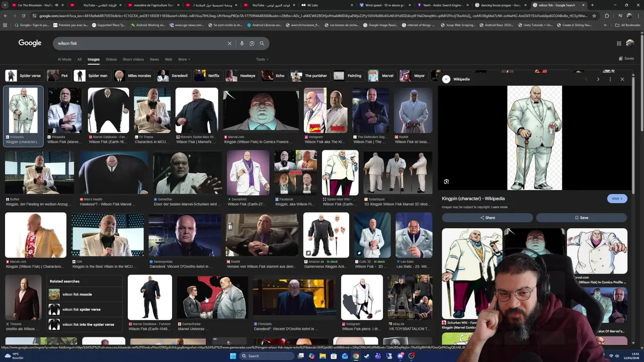Viewport: 644px width, 362px height.
Task: Open the TurboSquid 3D Kingpin model thumbnail
Action: coord(397,173)
